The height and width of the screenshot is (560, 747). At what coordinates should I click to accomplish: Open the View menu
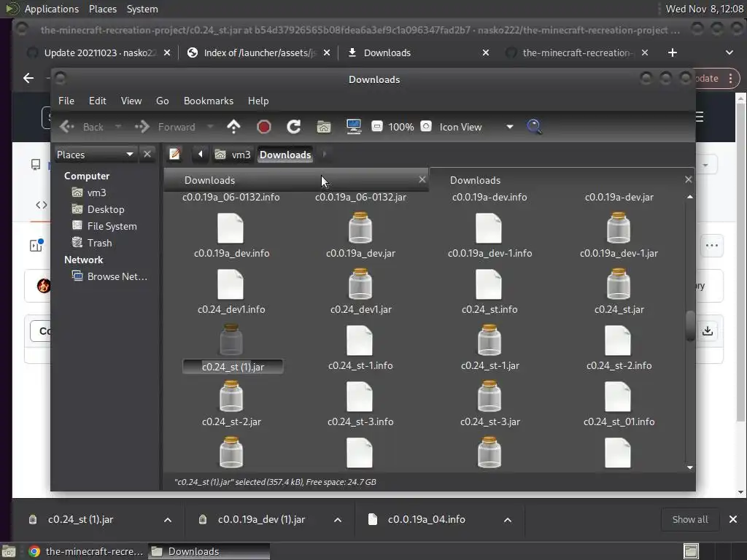point(131,101)
